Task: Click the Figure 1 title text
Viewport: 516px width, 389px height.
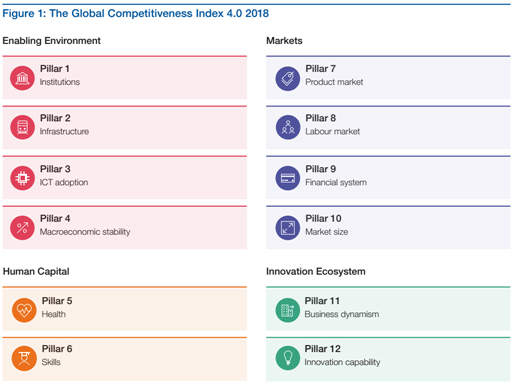Action: pyautogui.click(x=135, y=13)
